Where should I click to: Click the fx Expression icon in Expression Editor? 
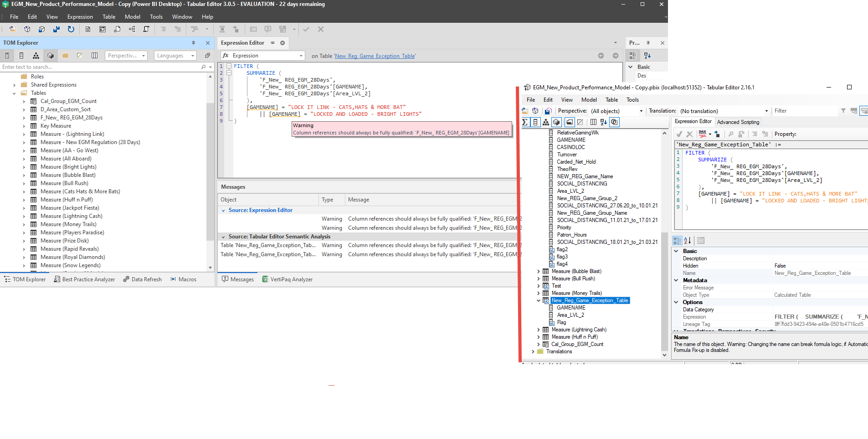(226, 55)
